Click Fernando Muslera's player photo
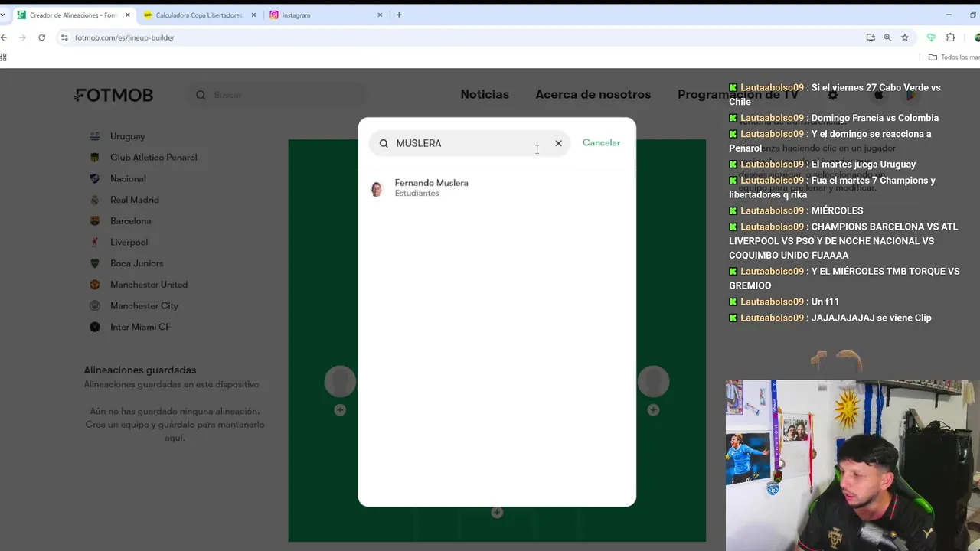980x551 pixels. pyautogui.click(x=376, y=189)
